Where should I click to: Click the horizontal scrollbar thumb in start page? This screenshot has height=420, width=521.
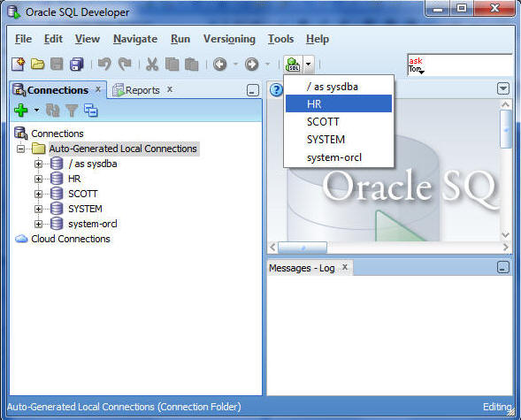[303, 248]
